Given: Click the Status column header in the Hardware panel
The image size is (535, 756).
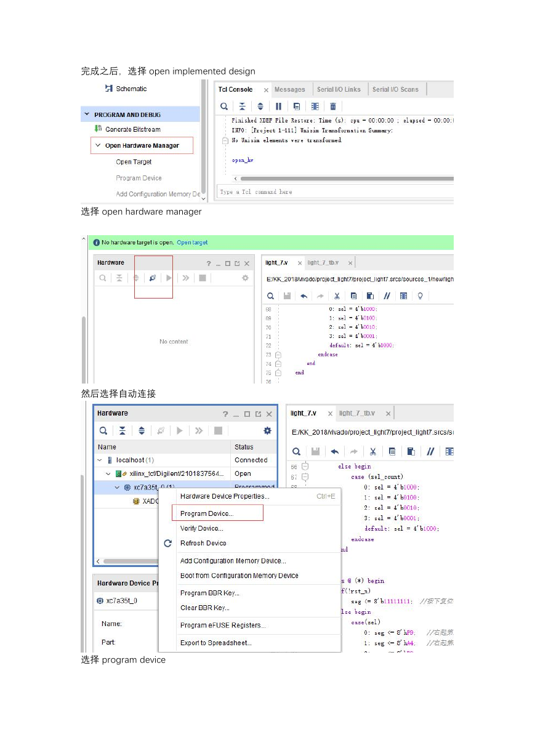Looking at the screenshot, I should [254, 447].
